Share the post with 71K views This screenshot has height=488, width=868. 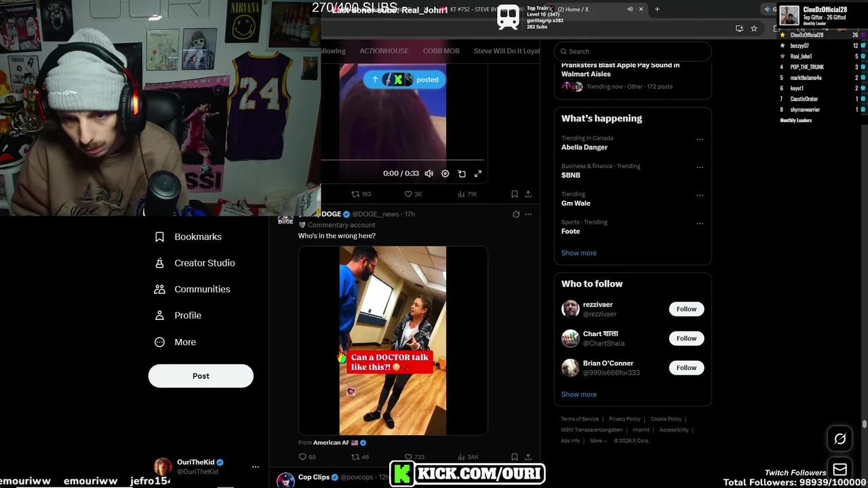pos(528,194)
